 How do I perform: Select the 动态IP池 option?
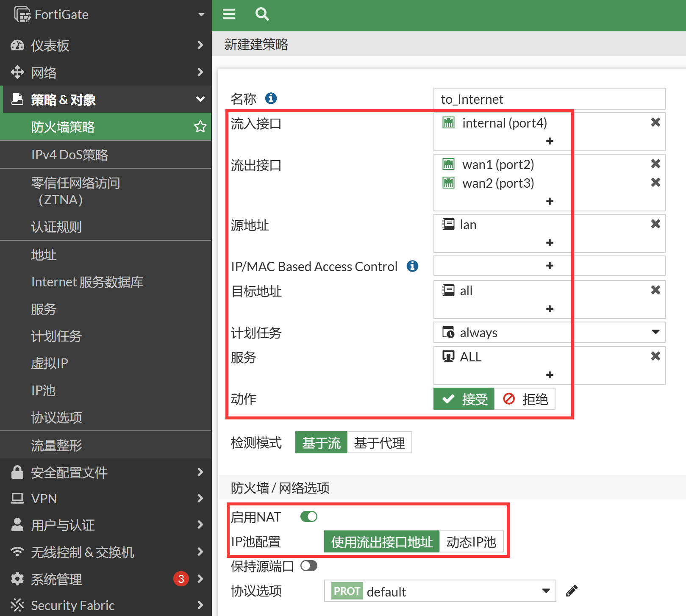pyautogui.click(x=471, y=542)
